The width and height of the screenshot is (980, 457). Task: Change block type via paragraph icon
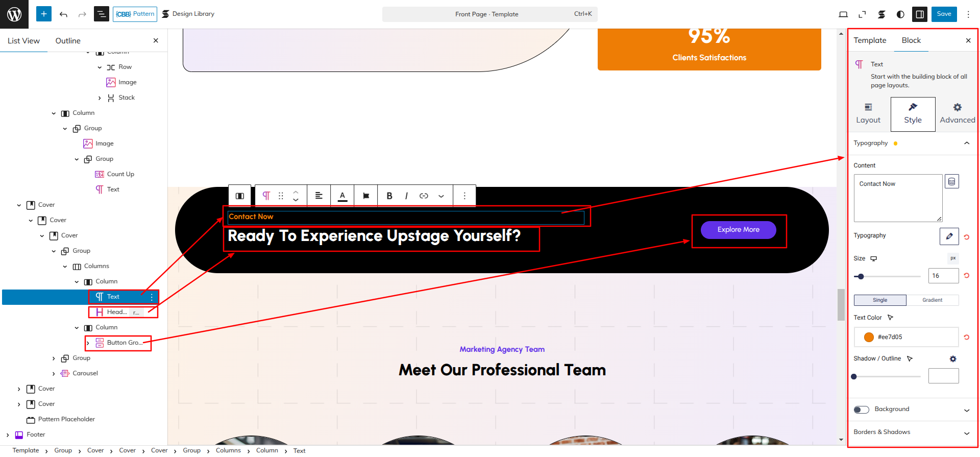point(266,196)
